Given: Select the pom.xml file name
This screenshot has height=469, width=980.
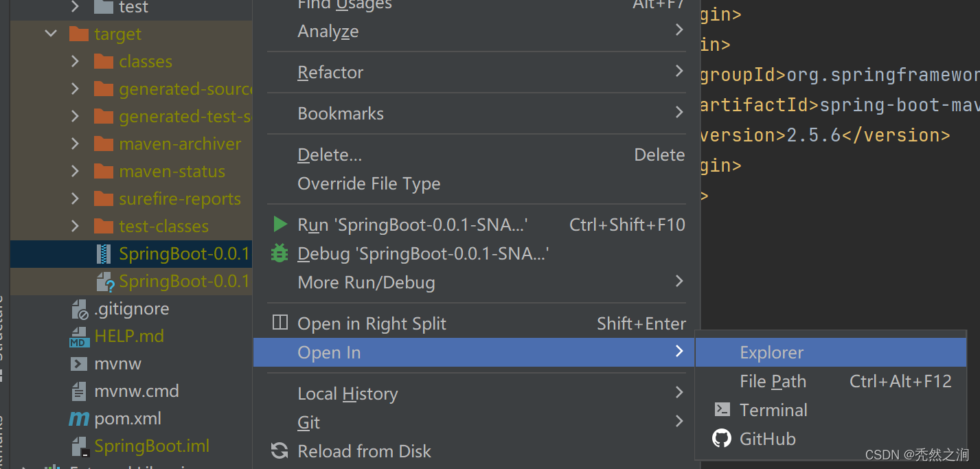Looking at the screenshot, I should click(x=128, y=419).
